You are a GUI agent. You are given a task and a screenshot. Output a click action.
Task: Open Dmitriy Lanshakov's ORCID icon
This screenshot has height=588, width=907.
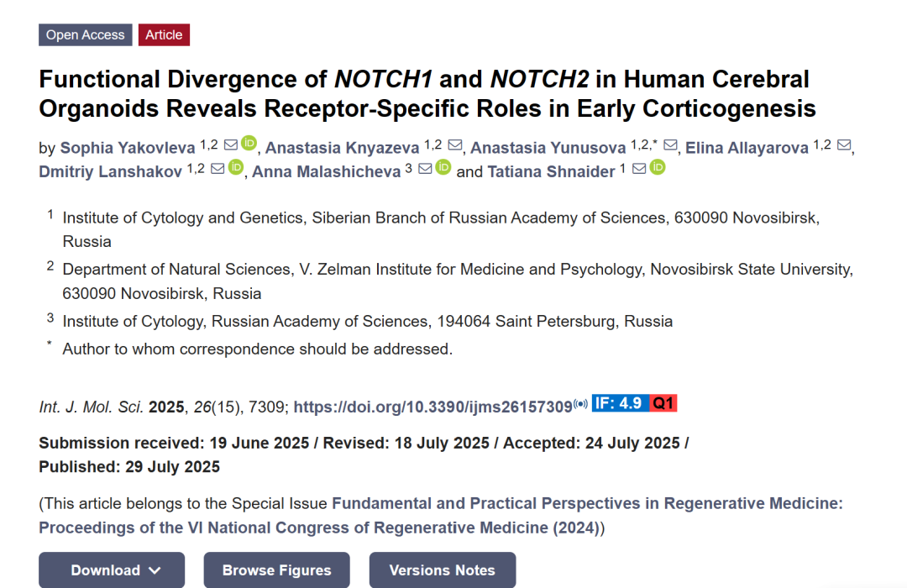[236, 168]
